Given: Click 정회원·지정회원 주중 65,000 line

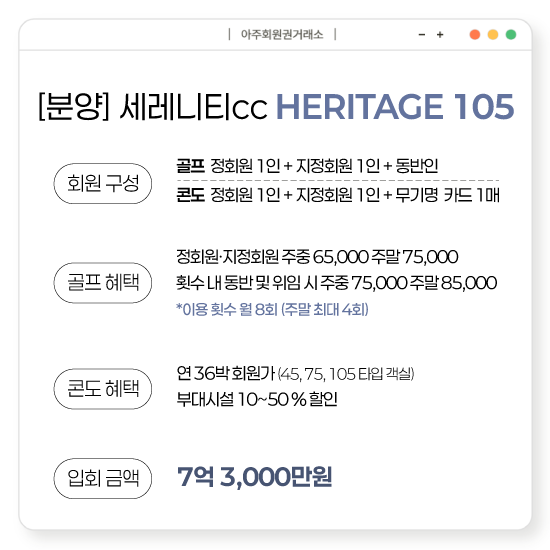Looking at the screenshot, I should (317, 257).
